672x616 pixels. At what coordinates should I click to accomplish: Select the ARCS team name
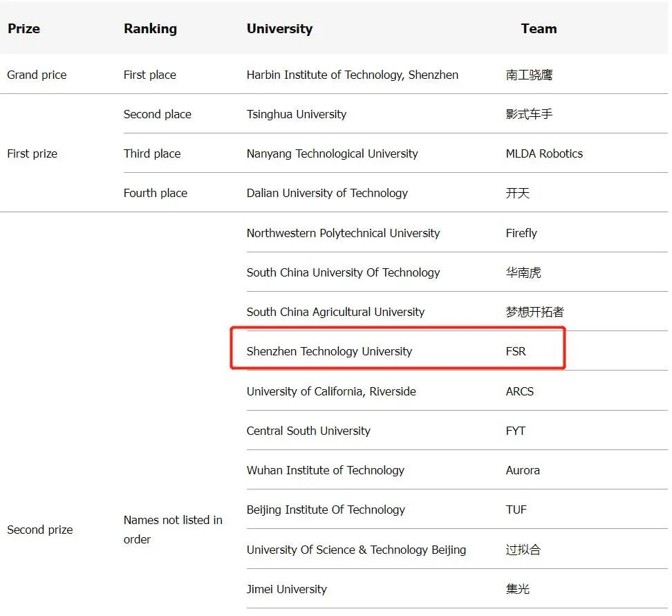pyautogui.click(x=519, y=391)
